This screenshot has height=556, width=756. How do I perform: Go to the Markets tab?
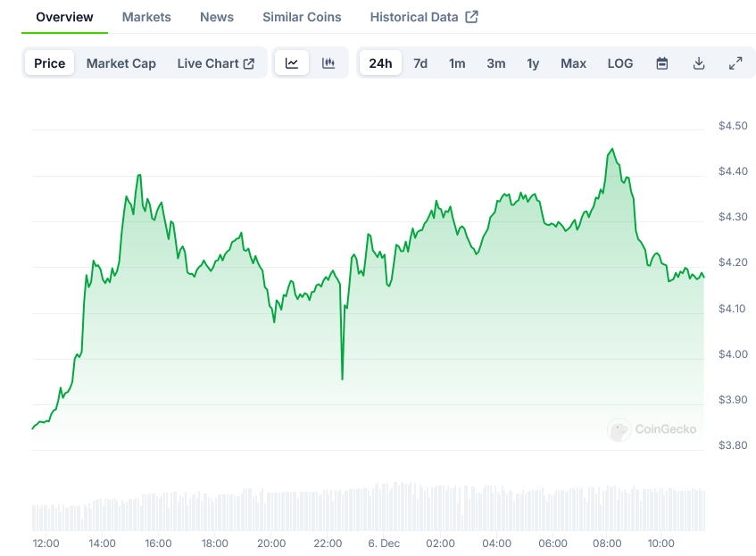coord(146,17)
